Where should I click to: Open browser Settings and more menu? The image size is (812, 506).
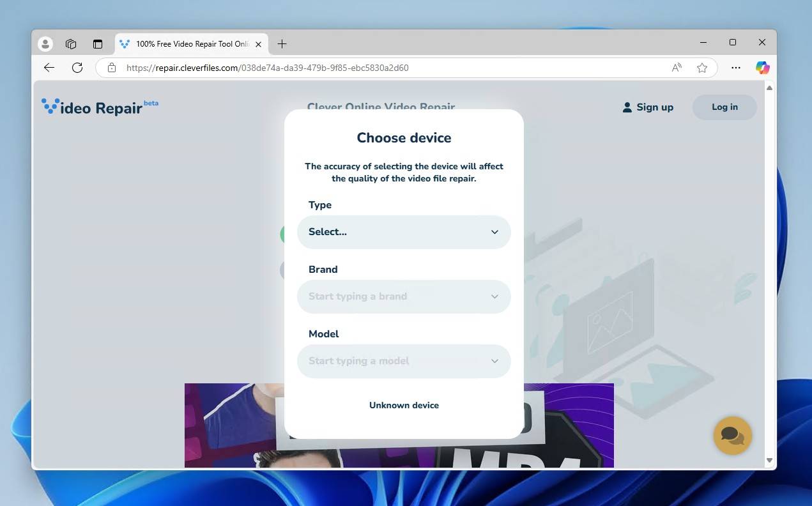pos(735,68)
